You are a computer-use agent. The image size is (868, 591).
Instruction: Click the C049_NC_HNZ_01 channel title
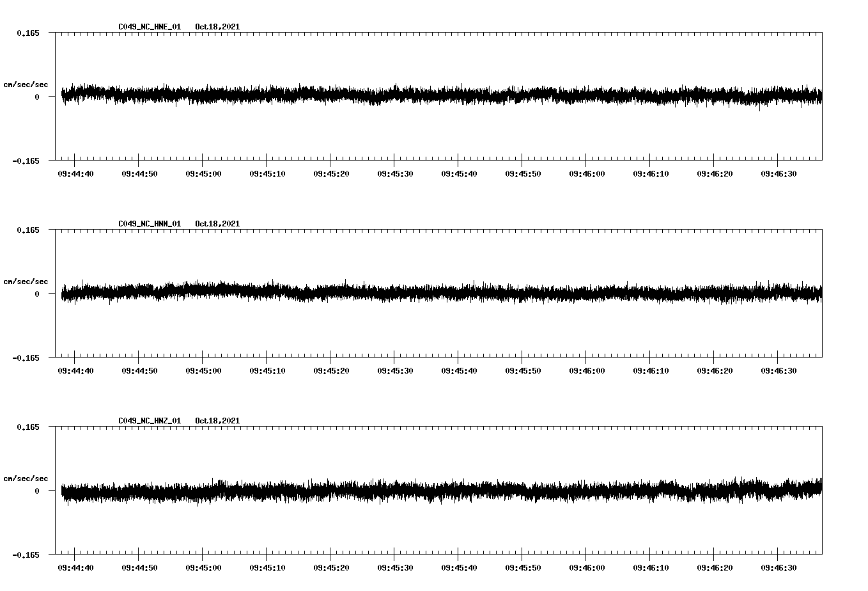click(x=150, y=421)
